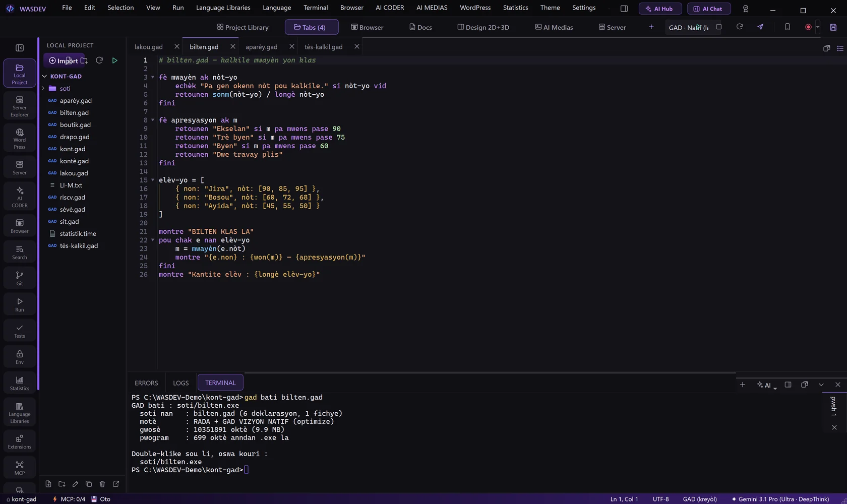This screenshot has height=504, width=847.
Task: Open the GAD Natif run target dropdown
Action: point(689,27)
